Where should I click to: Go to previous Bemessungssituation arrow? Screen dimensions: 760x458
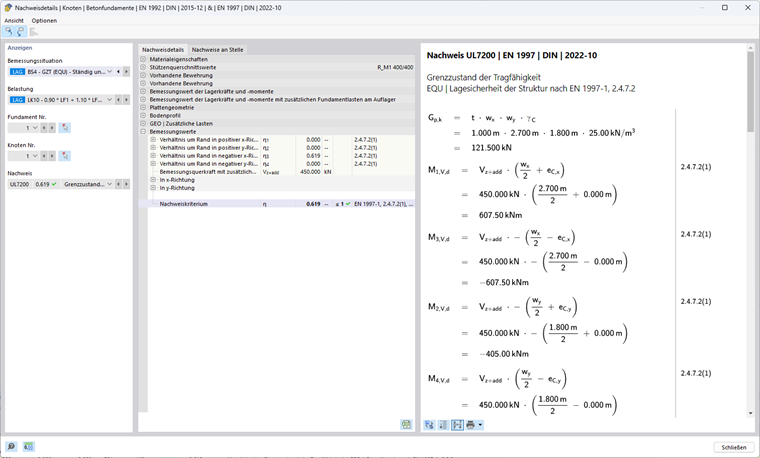tap(118, 72)
